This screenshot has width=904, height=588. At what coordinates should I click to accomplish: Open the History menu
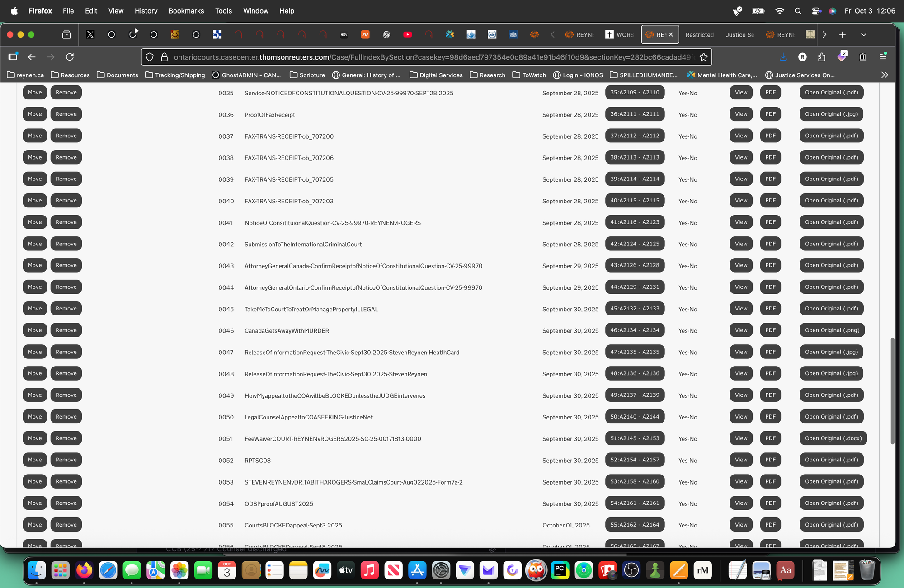(x=146, y=11)
